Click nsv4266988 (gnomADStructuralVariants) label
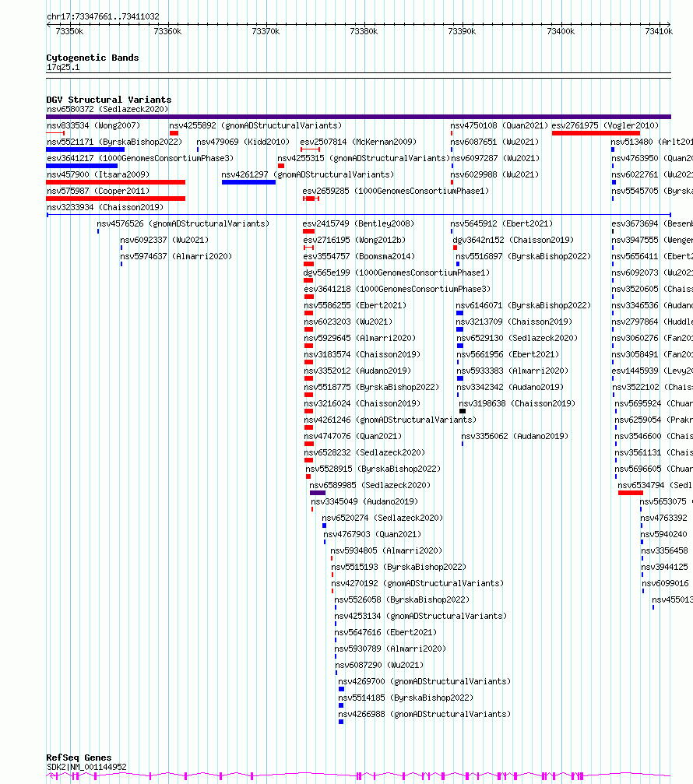This screenshot has height=784, width=693. click(424, 715)
